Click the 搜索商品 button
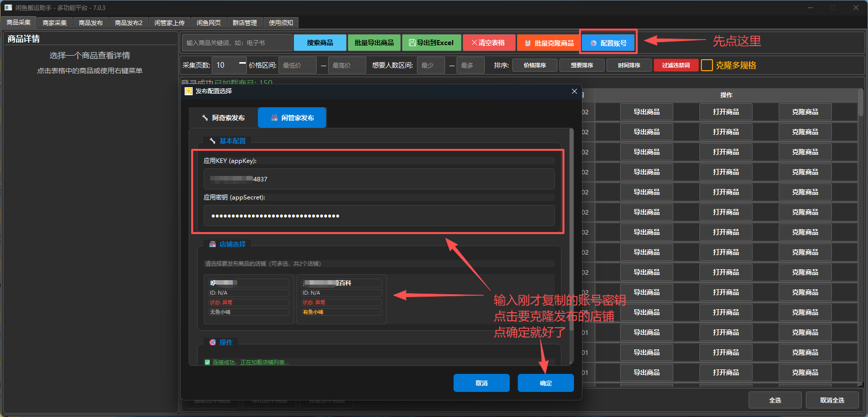 (320, 43)
